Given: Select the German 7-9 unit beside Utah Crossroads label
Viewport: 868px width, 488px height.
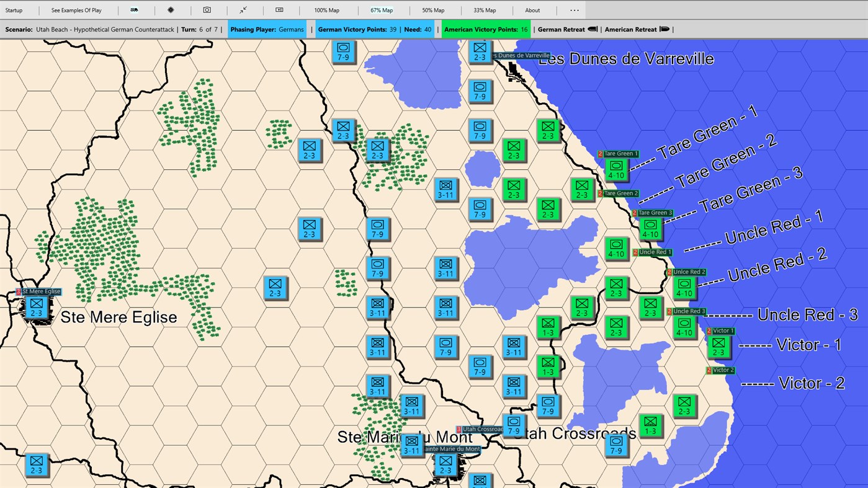Looking at the screenshot, I should click(x=514, y=425).
